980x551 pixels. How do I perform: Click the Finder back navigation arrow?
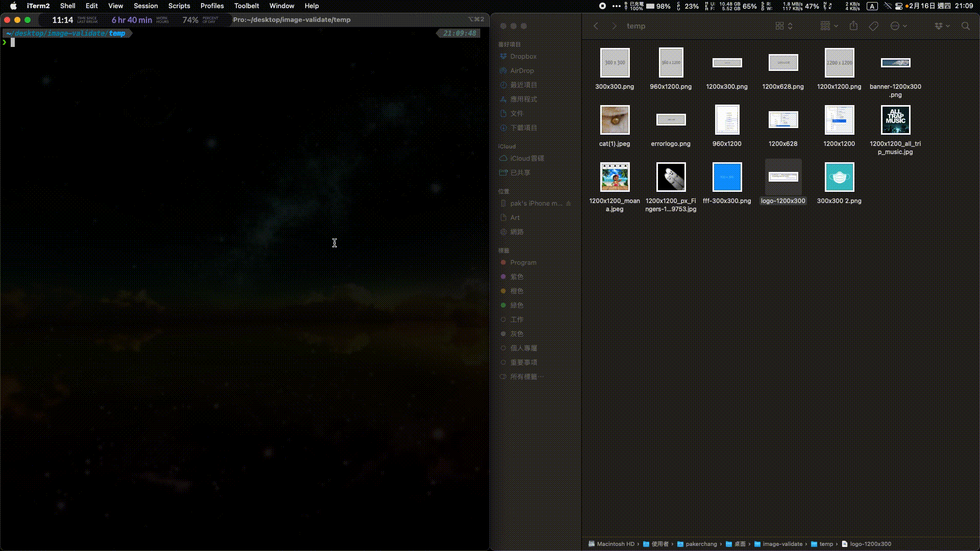click(596, 26)
